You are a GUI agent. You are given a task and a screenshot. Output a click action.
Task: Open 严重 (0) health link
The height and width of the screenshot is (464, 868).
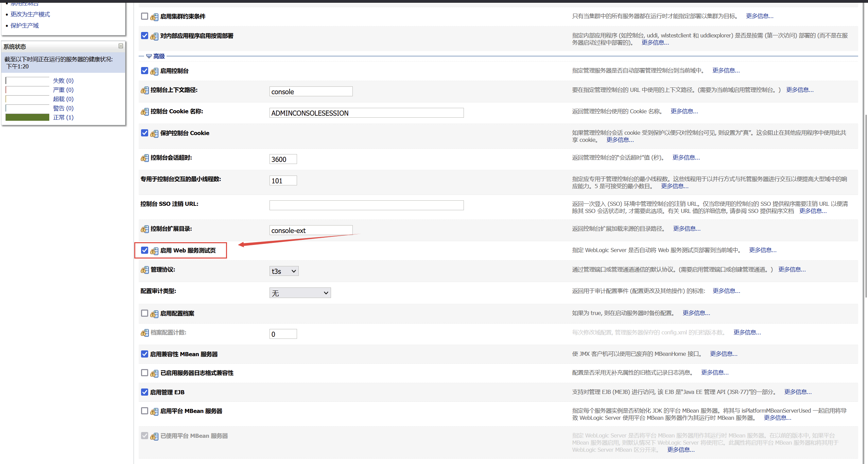tap(63, 90)
